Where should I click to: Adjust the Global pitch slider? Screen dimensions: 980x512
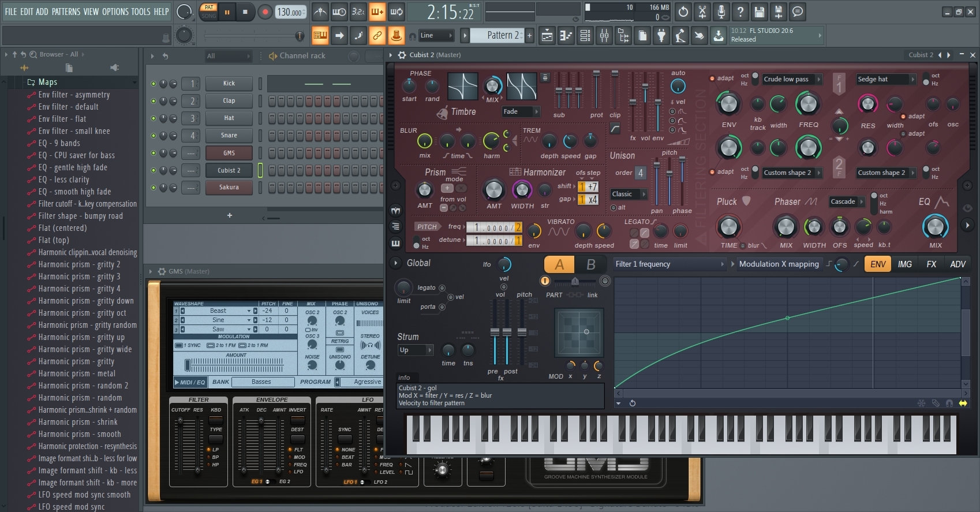click(x=522, y=332)
